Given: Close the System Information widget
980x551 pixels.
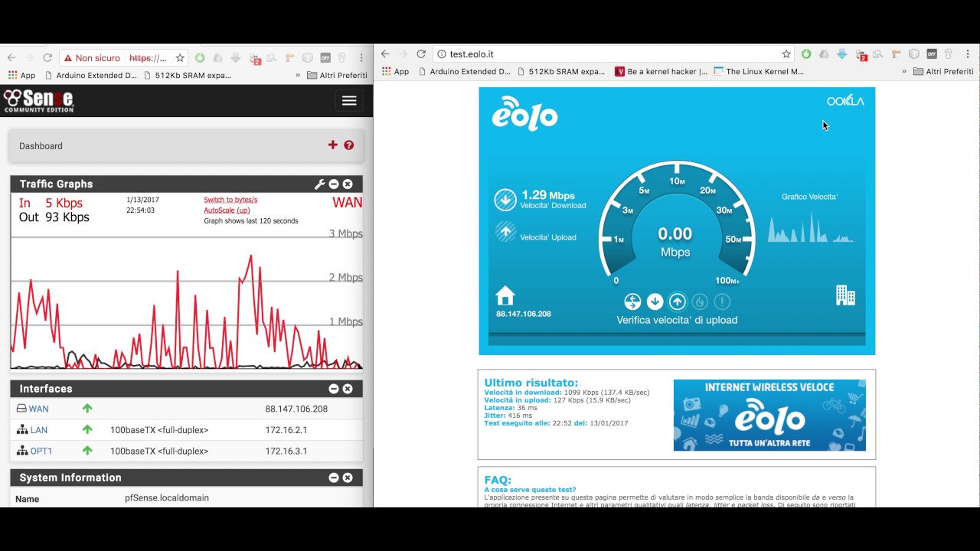Looking at the screenshot, I should pyautogui.click(x=348, y=478).
